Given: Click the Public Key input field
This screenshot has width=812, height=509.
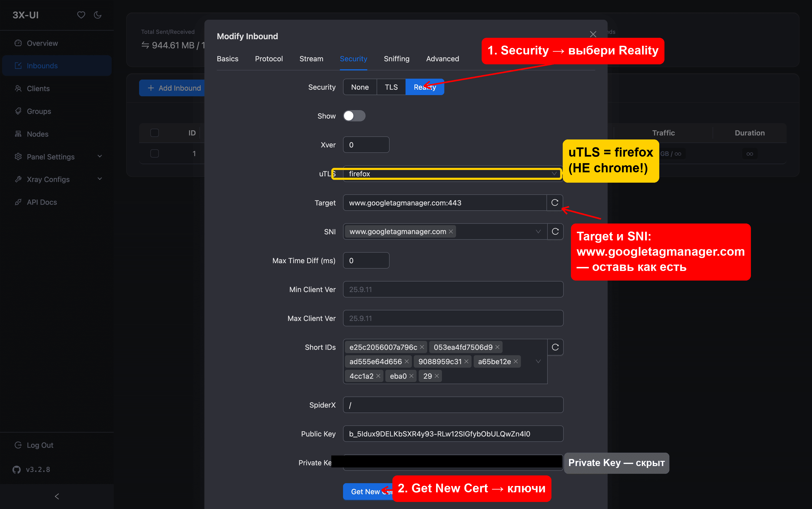Looking at the screenshot, I should click(453, 434).
